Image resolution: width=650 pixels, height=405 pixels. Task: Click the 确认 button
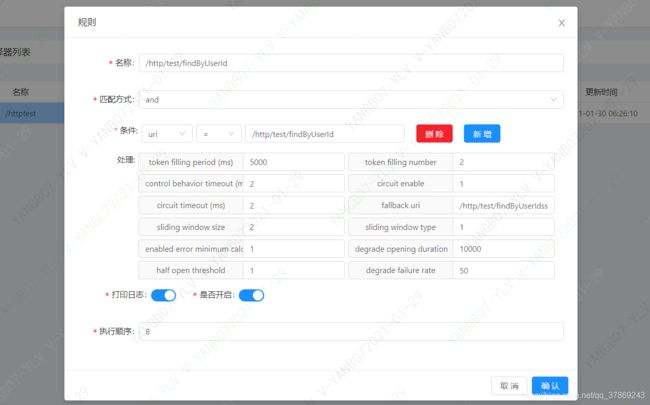550,386
